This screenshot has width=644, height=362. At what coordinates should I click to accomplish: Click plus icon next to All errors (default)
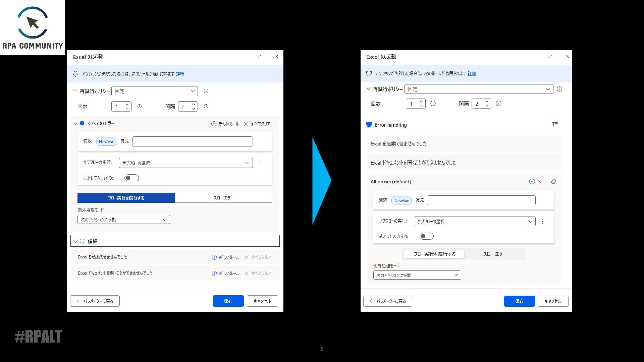[532, 181]
